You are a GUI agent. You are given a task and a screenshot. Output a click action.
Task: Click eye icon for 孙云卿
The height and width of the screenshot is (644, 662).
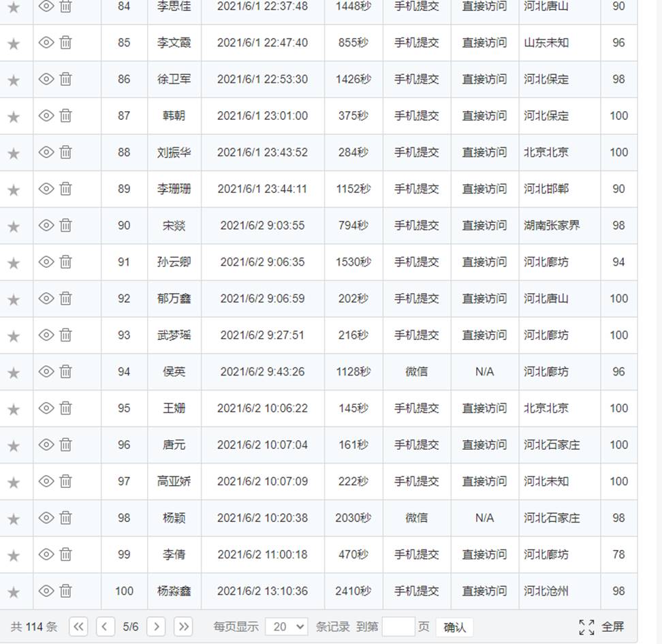(46, 262)
